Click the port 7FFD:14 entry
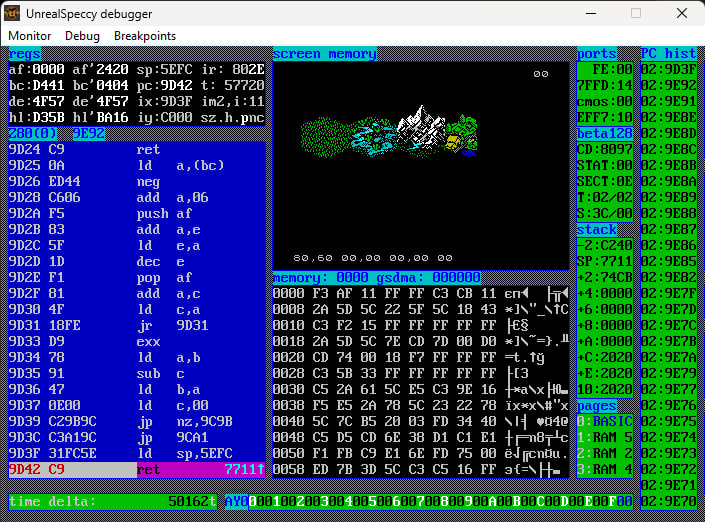Viewport: 705px width, 522px height. coord(605,85)
